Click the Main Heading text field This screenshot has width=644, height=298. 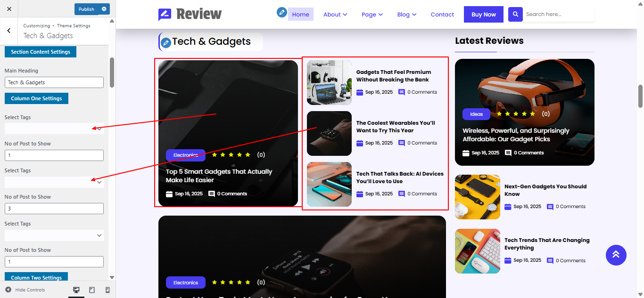(54, 82)
